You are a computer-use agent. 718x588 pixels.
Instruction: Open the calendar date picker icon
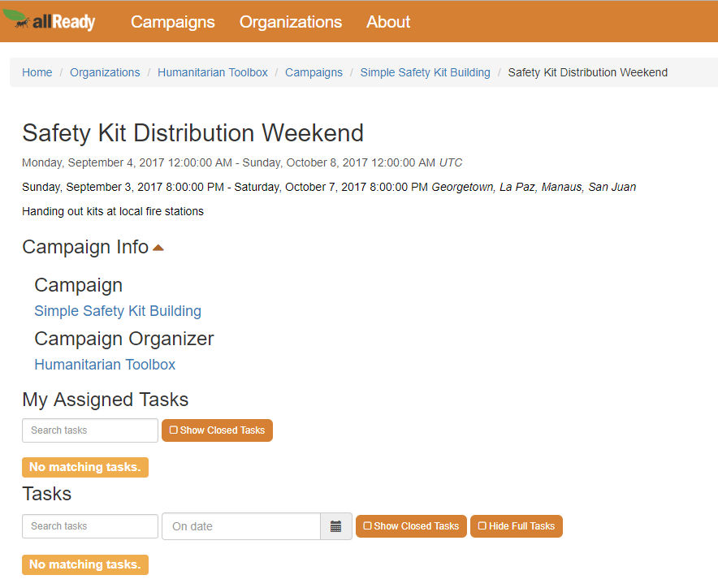[x=336, y=526]
